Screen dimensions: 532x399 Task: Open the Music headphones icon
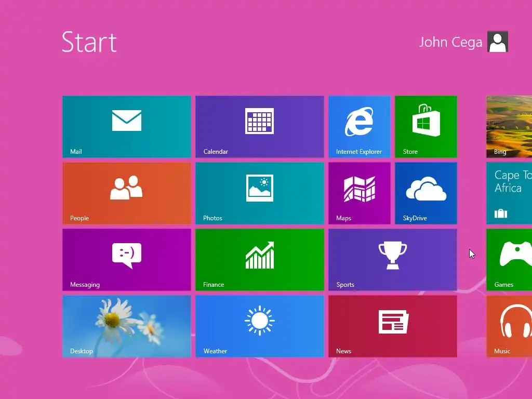(516, 321)
